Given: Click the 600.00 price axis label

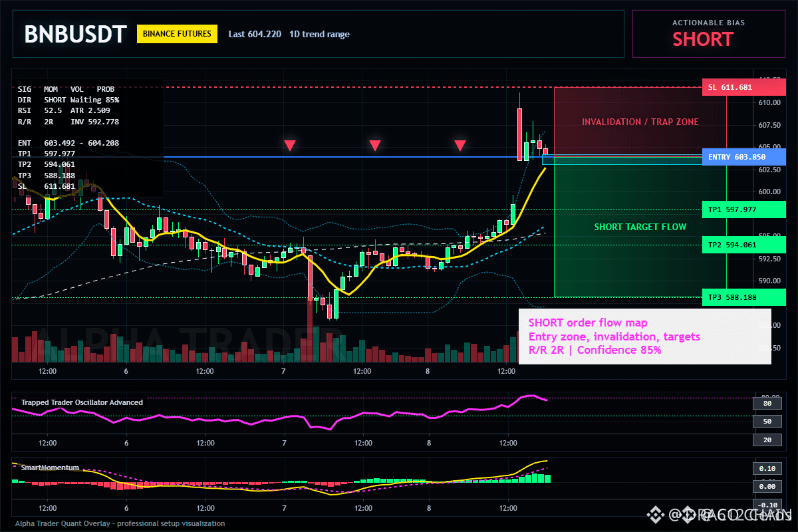Looking at the screenshot, I should (769, 192).
